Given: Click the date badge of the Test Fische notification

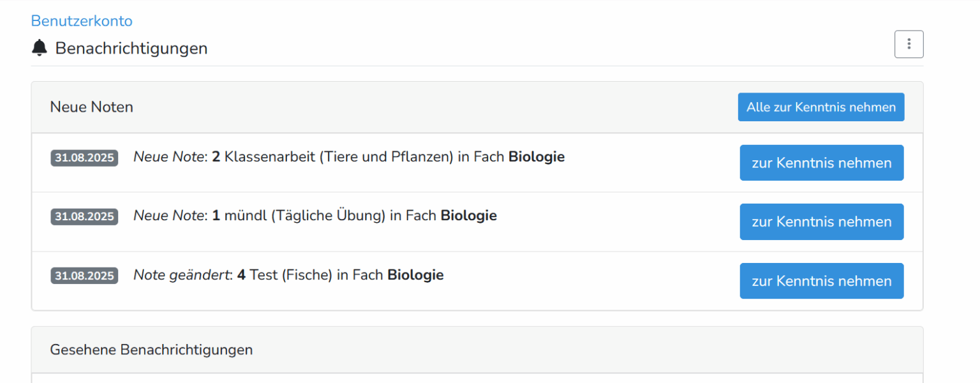Looking at the screenshot, I should [84, 276].
